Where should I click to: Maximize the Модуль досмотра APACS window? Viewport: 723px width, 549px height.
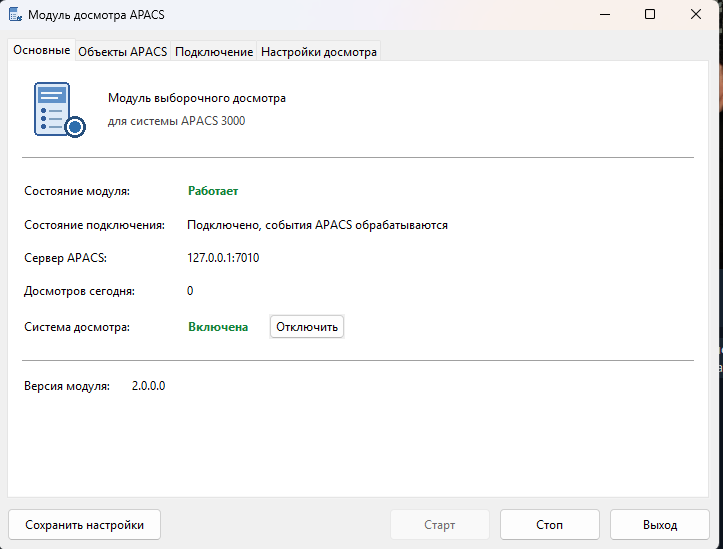[650, 14]
